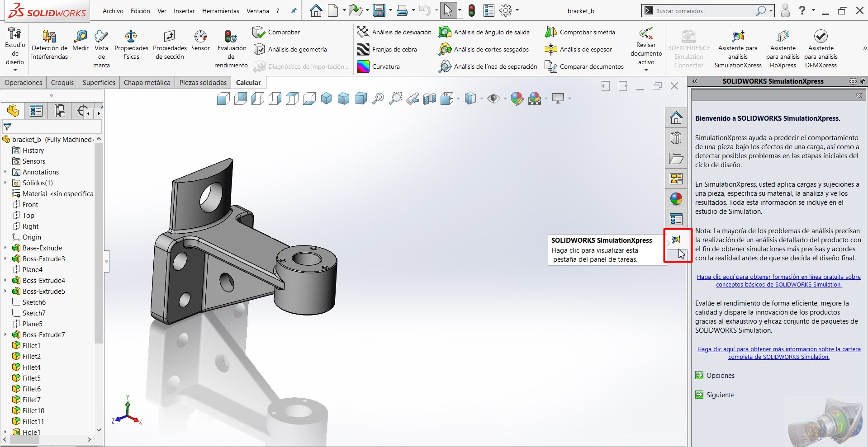Screen dimensions: 868x447
Task: Expand the Annotations tree node
Action: coord(5,172)
